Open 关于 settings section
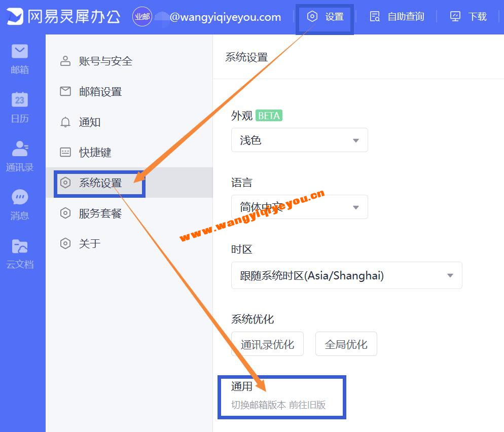 click(129, 243)
